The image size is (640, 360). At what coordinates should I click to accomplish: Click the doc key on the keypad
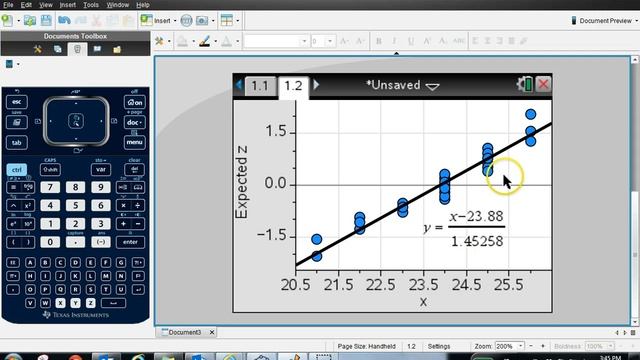click(135, 122)
